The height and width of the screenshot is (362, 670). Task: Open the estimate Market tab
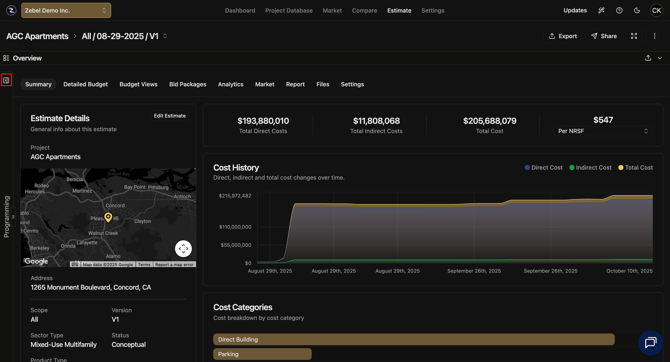[264, 84]
